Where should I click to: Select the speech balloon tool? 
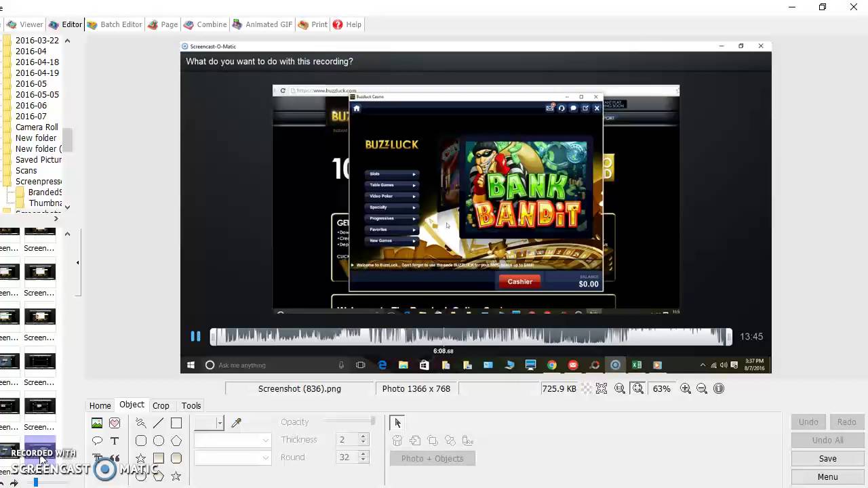(97, 441)
